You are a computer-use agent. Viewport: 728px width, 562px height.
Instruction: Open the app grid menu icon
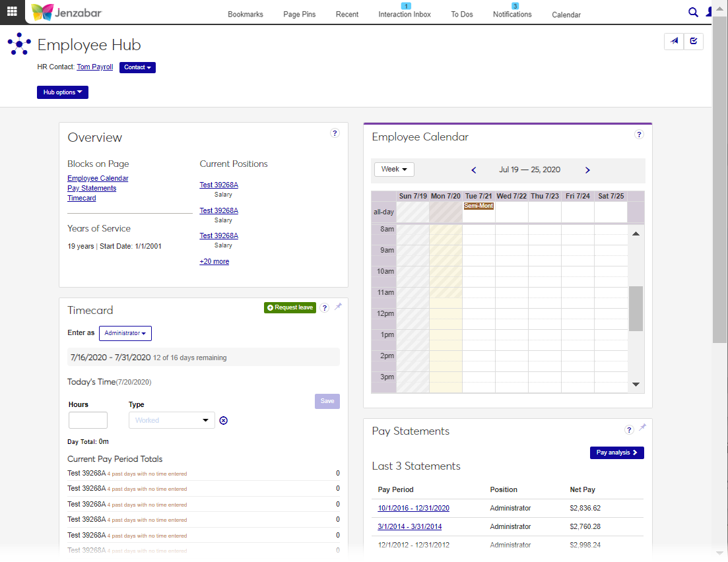click(x=12, y=11)
